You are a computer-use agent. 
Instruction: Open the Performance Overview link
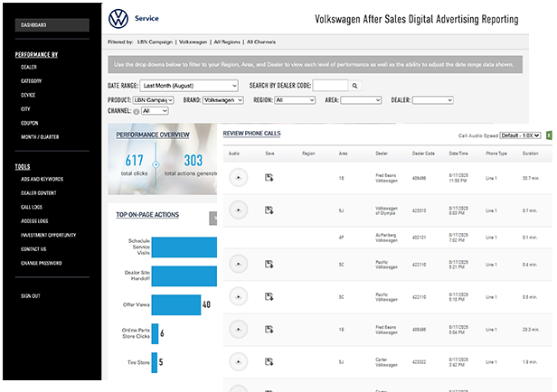(x=153, y=135)
